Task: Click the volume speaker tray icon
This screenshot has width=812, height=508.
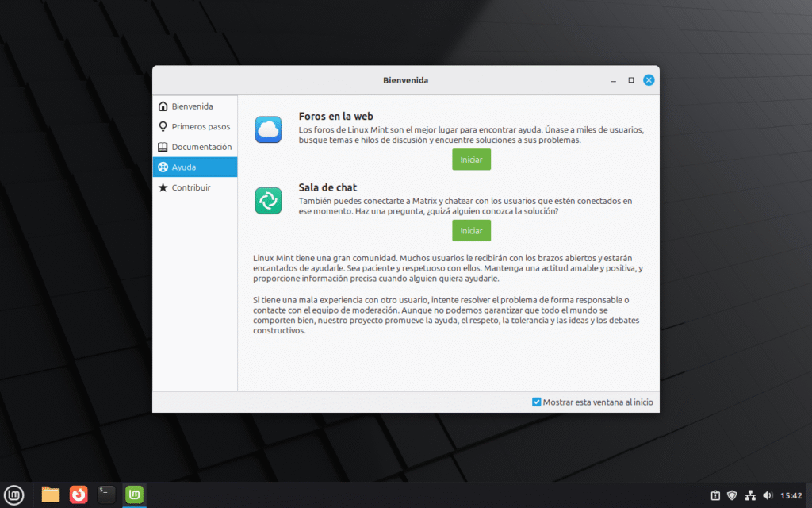Action: (767, 495)
